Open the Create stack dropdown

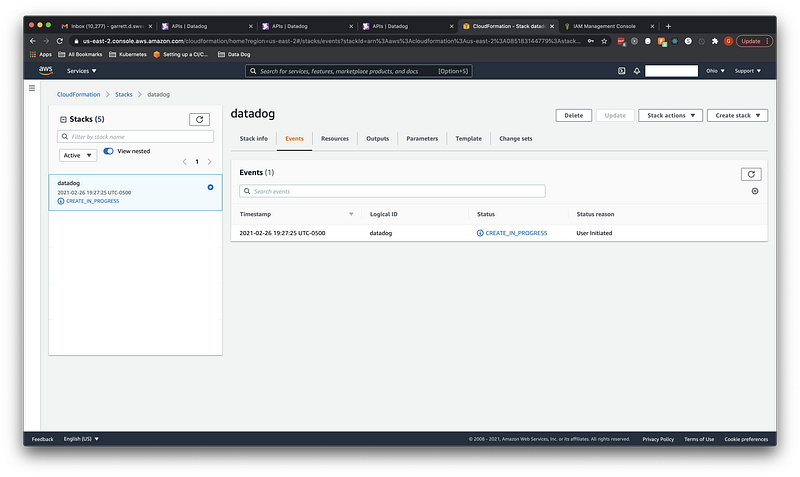[737, 115]
